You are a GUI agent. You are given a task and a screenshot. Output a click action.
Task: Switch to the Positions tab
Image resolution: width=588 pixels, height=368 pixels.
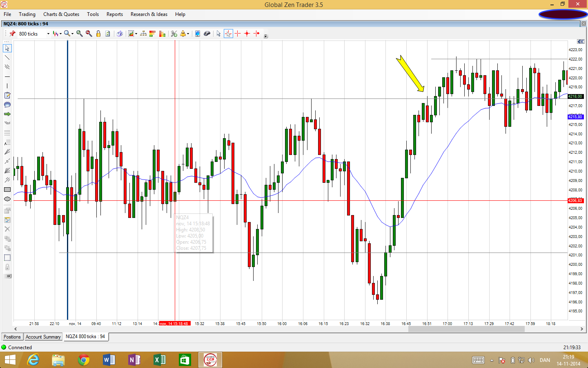12,337
